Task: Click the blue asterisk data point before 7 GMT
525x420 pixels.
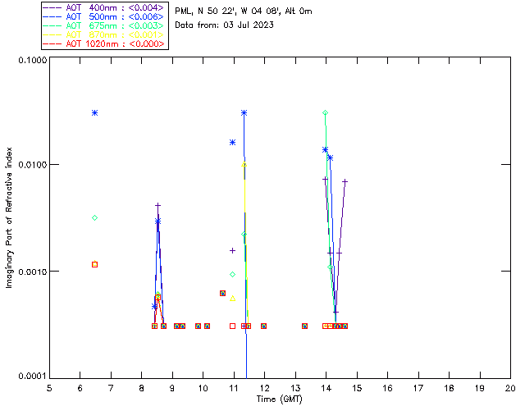Action: [95, 113]
